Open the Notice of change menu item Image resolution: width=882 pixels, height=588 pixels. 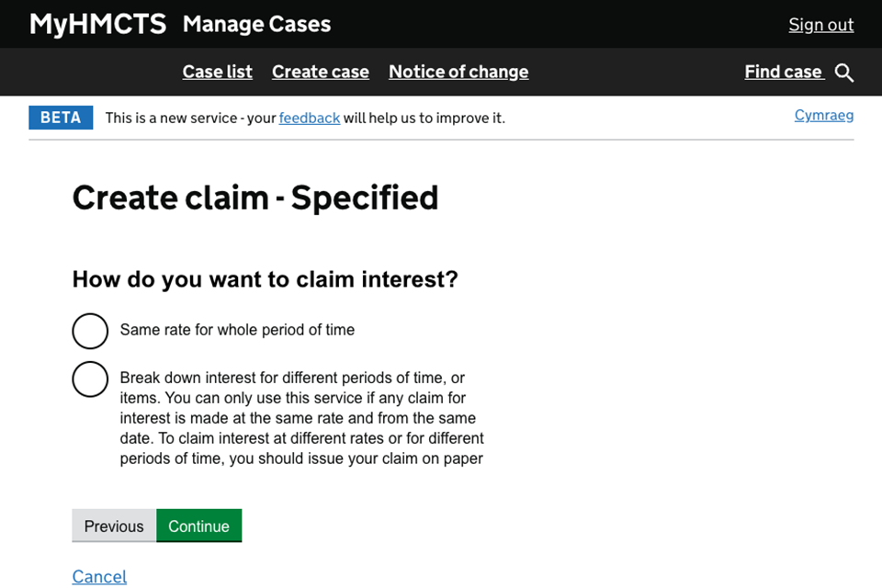458,72
